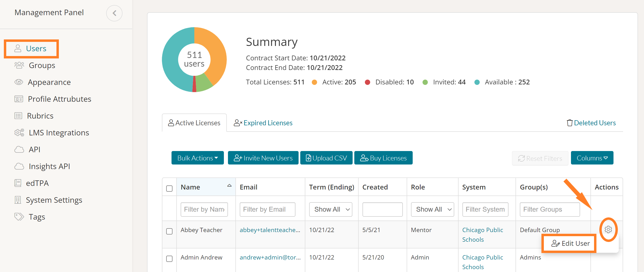Click the orange Active legend dot
The image size is (644, 272).
[314, 82]
